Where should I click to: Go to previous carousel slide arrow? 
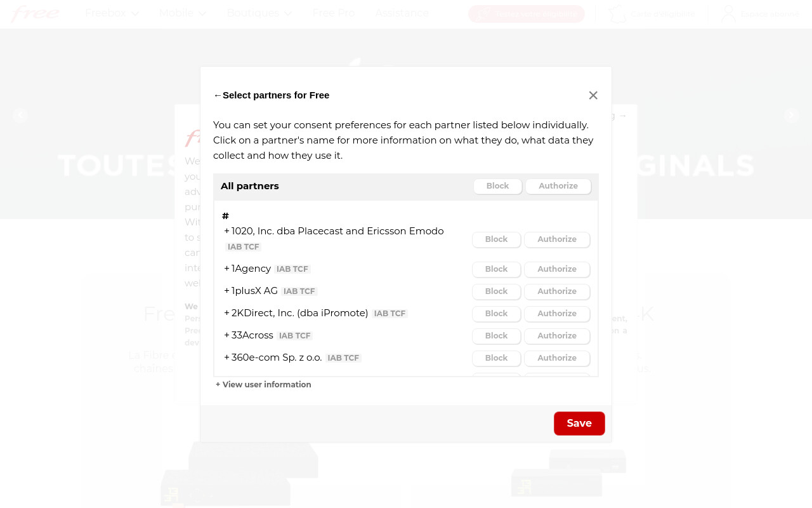tap(20, 116)
